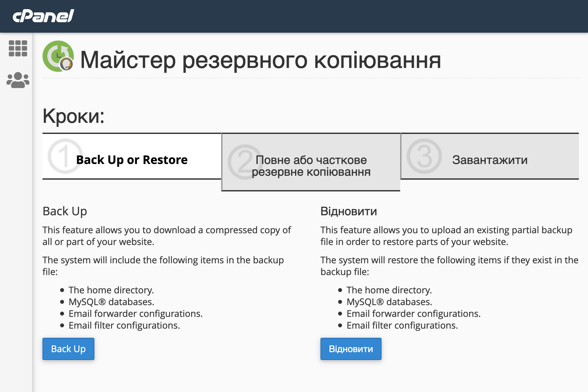This screenshot has width=588, height=392.
Task: Click the 'download a compressed copy' description paragraph
Action: [x=167, y=236]
